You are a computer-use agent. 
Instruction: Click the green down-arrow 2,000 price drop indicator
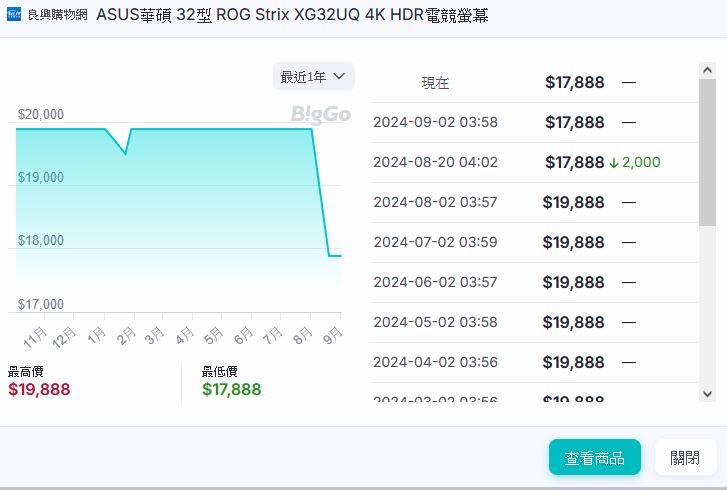click(635, 162)
